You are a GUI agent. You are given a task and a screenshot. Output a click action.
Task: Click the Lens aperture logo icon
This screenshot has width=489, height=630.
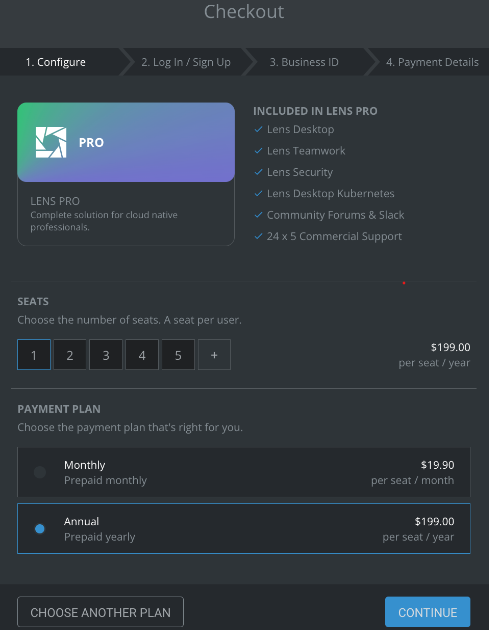pos(51,142)
